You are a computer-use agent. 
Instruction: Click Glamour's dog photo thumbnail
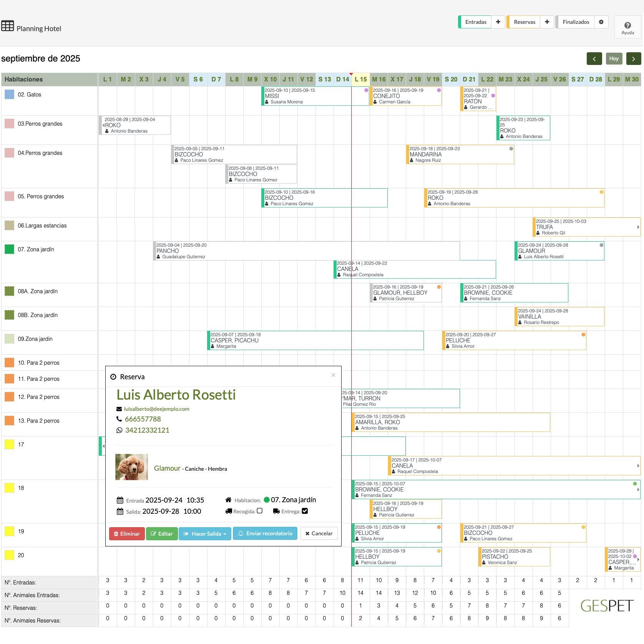[x=131, y=467]
